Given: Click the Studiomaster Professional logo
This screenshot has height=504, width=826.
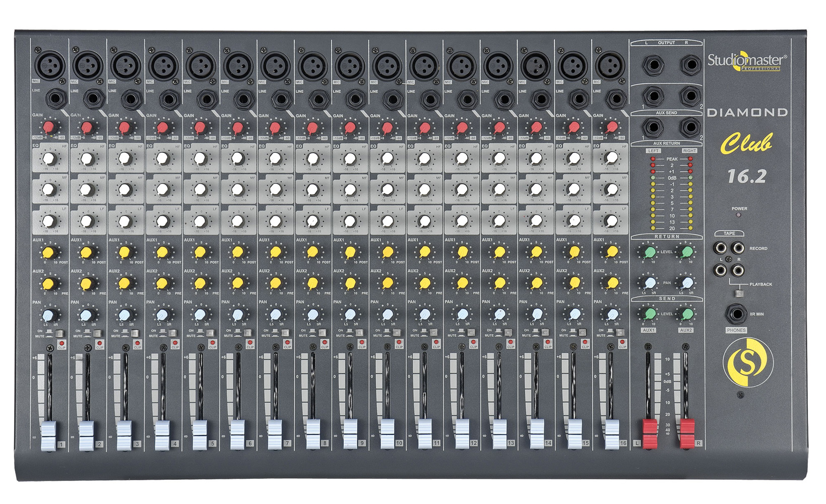Looking at the screenshot, I should coord(746,61).
